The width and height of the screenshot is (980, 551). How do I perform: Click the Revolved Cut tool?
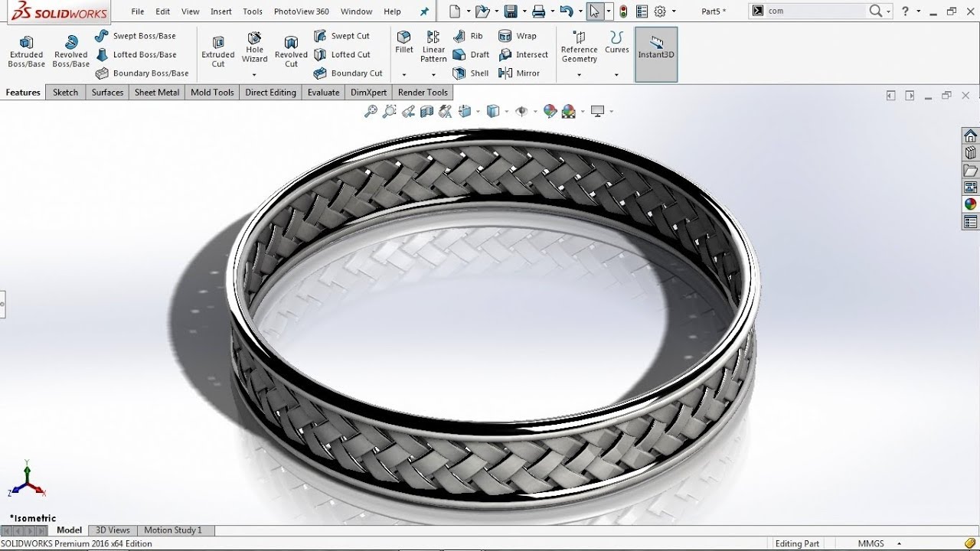[x=291, y=52]
